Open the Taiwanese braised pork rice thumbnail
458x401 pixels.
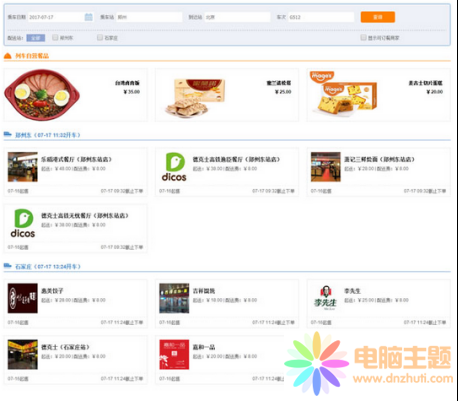[x=42, y=95]
